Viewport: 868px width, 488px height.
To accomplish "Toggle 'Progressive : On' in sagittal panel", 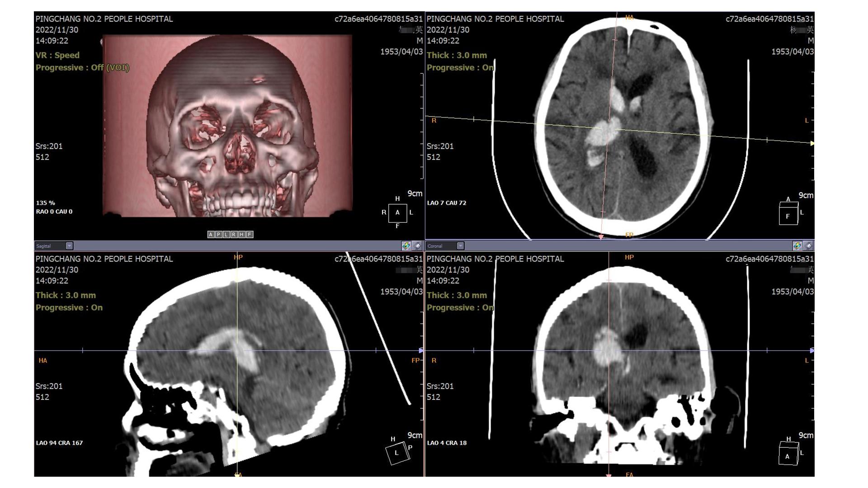I will pyautogui.click(x=69, y=308).
